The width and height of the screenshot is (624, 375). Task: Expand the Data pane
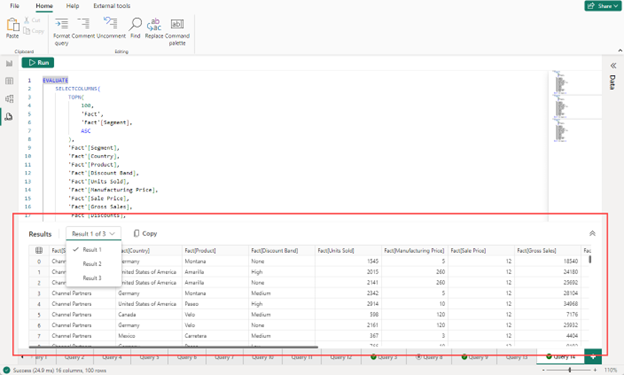click(x=613, y=65)
